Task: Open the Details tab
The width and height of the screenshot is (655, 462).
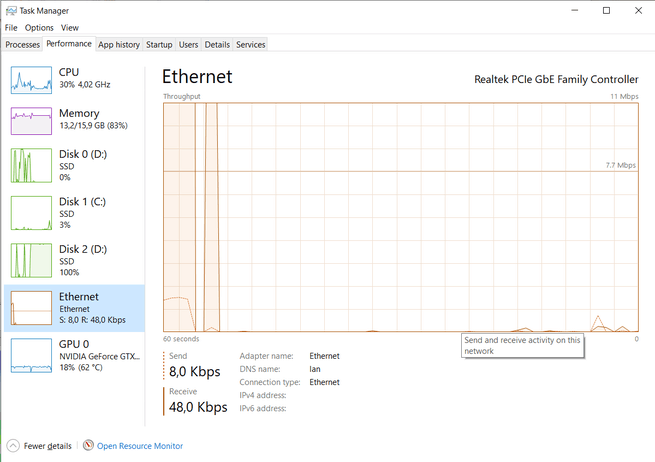Action: [217, 45]
